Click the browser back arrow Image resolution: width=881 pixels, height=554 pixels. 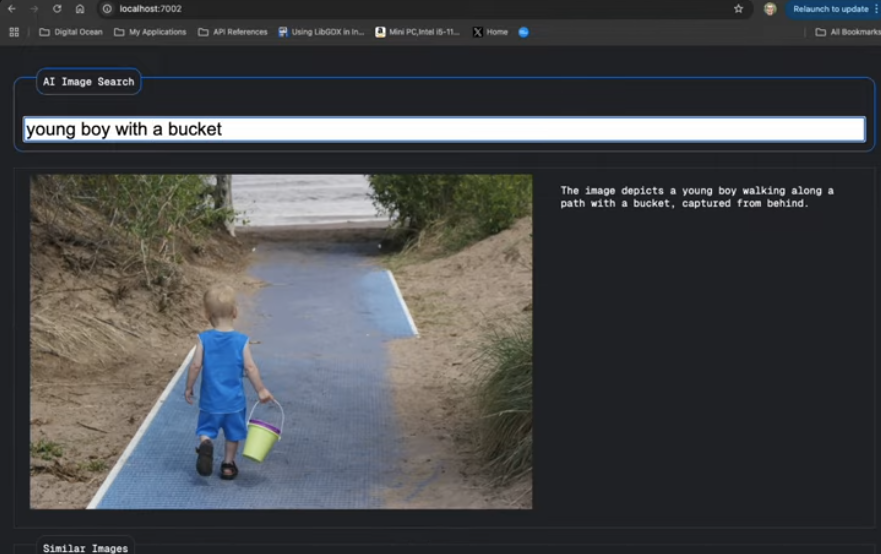pyautogui.click(x=12, y=9)
